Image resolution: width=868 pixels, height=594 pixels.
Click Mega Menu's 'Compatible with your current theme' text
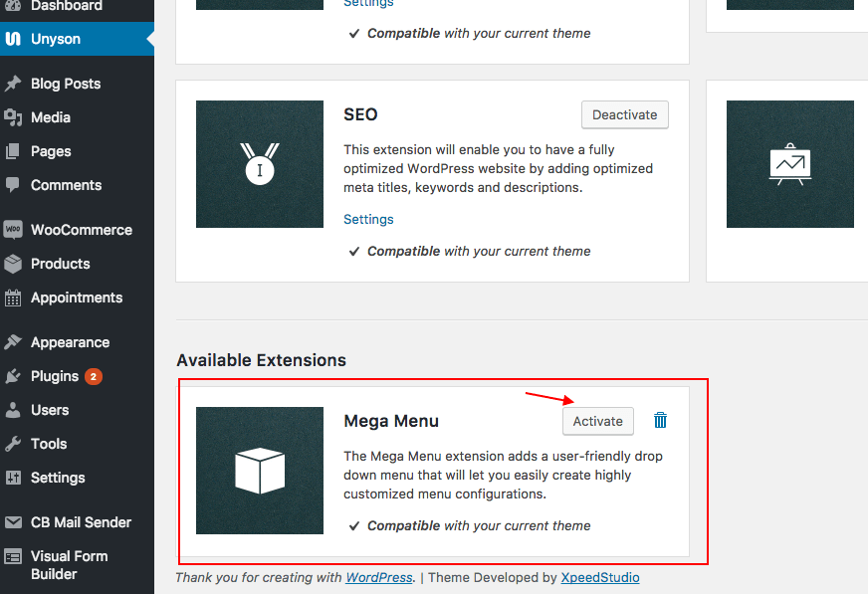coord(479,525)
